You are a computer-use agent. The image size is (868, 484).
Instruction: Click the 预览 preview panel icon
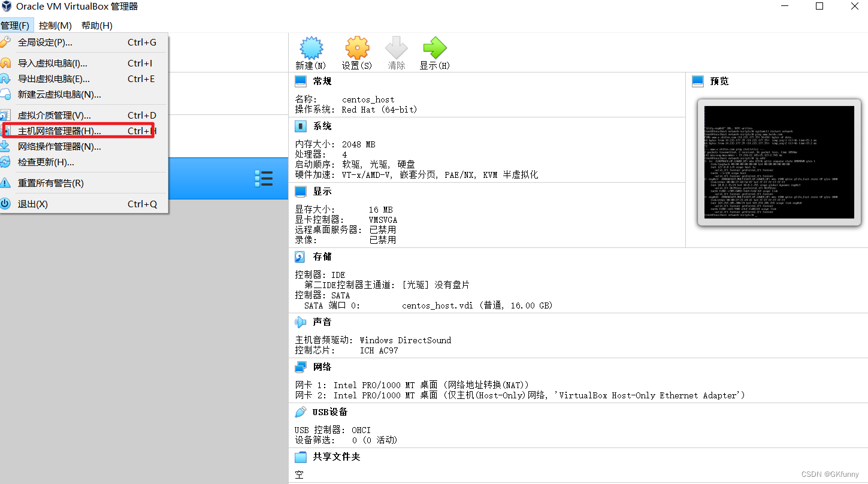(698, 81)
